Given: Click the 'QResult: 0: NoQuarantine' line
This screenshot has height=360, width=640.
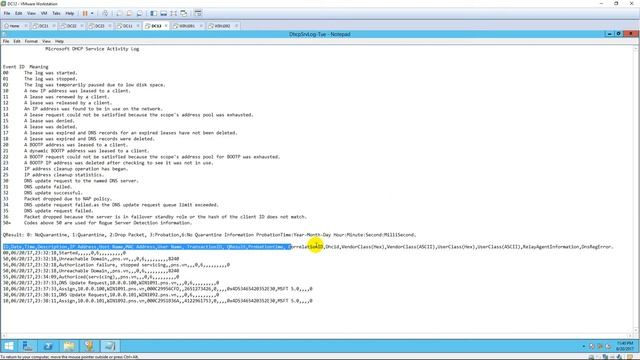Looking at the screenshot, I should tap(209, 235).
